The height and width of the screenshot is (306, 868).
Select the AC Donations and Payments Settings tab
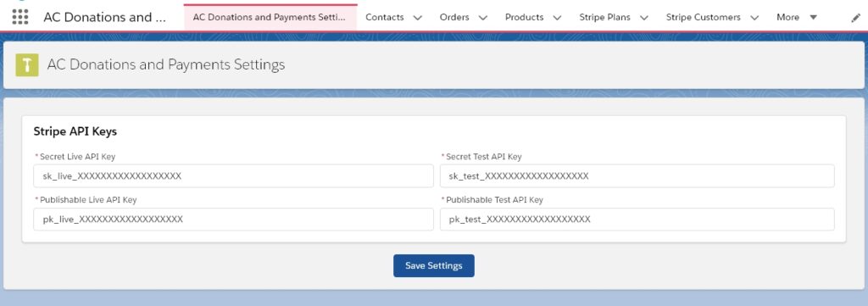270,17
